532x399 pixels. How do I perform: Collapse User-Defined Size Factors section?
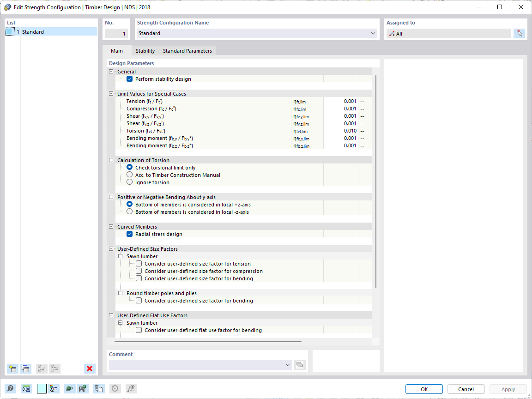click(111, 249)
